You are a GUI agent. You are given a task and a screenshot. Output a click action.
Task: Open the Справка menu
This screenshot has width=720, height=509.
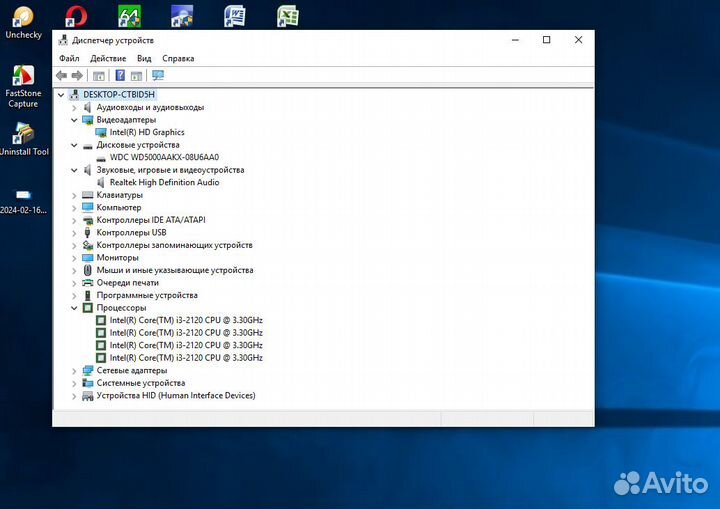(178, 58)
